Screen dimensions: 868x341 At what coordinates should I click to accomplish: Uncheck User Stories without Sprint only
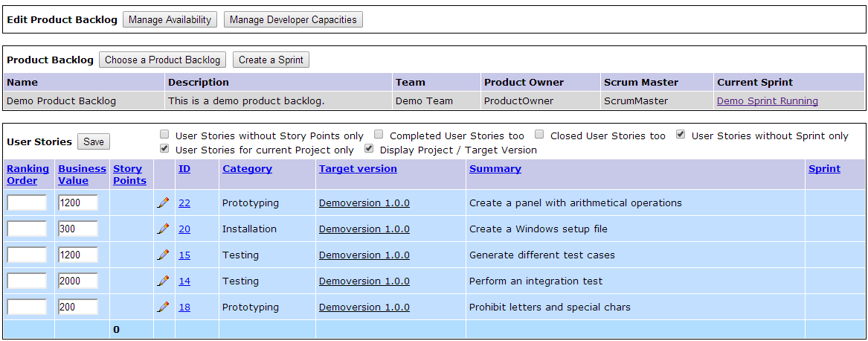(681, 136)
